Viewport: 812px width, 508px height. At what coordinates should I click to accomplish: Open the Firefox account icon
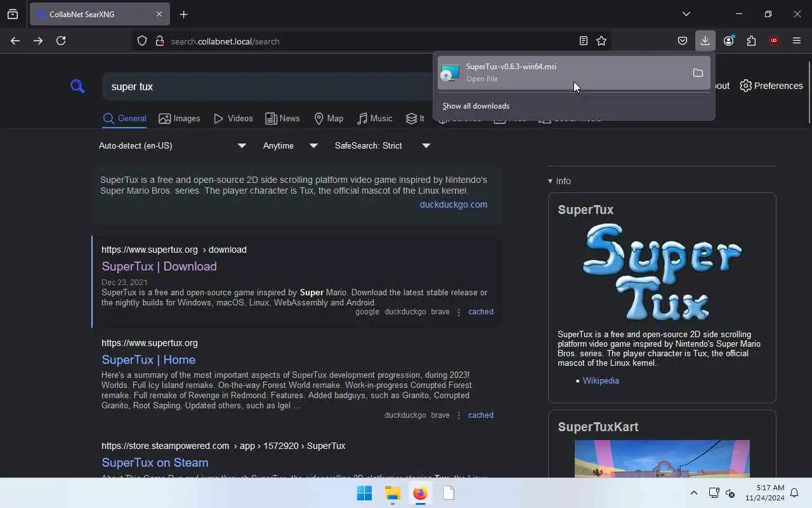click(x=728, y=41)
